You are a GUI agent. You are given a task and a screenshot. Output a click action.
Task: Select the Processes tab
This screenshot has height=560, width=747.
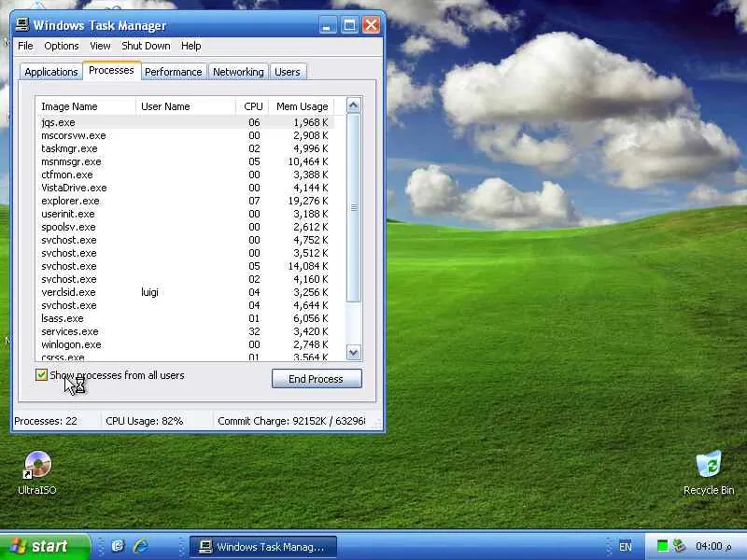click(x=111, y=70)
